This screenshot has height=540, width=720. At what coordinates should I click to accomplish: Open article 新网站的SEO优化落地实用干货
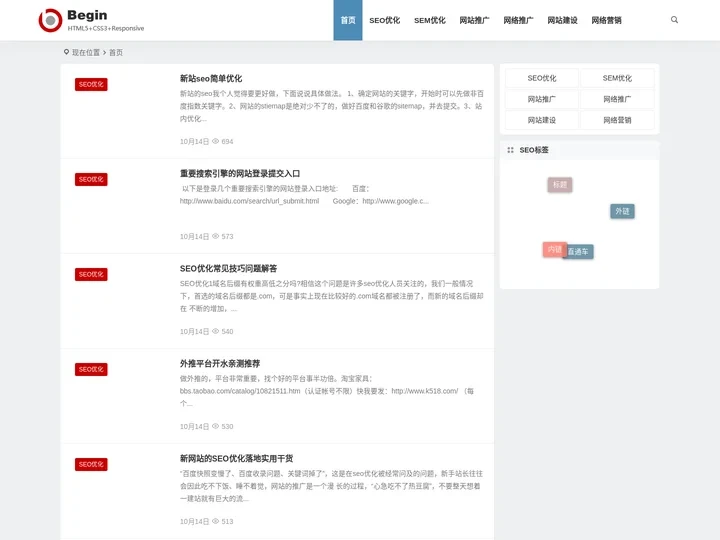point(236,458)
